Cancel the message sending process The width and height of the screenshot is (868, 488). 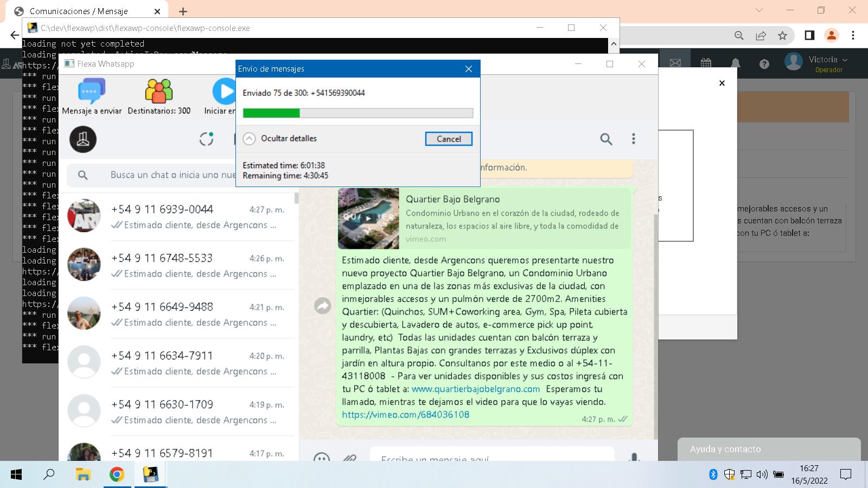[449, 139]
